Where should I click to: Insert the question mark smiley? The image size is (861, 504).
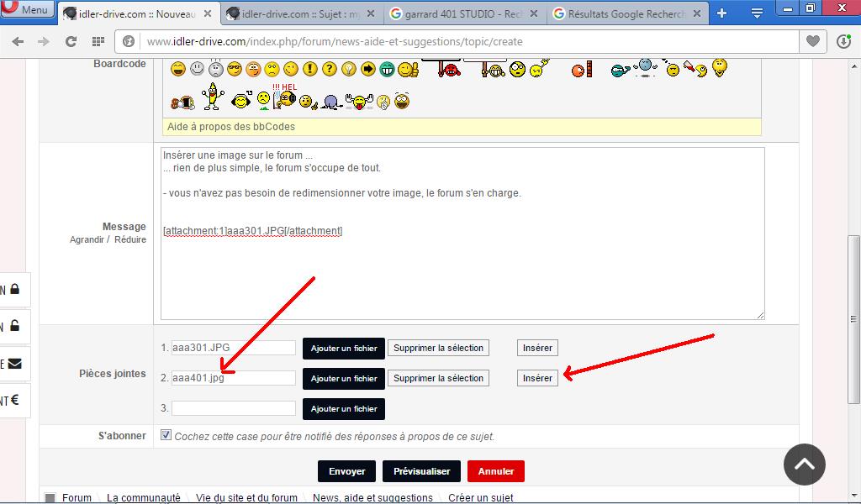tap(330, 70)
